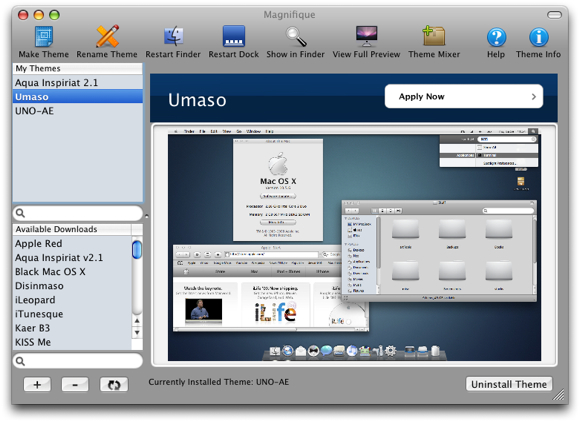Open View Full Preview
Screen dimensions: 580x422
point(366,36)
